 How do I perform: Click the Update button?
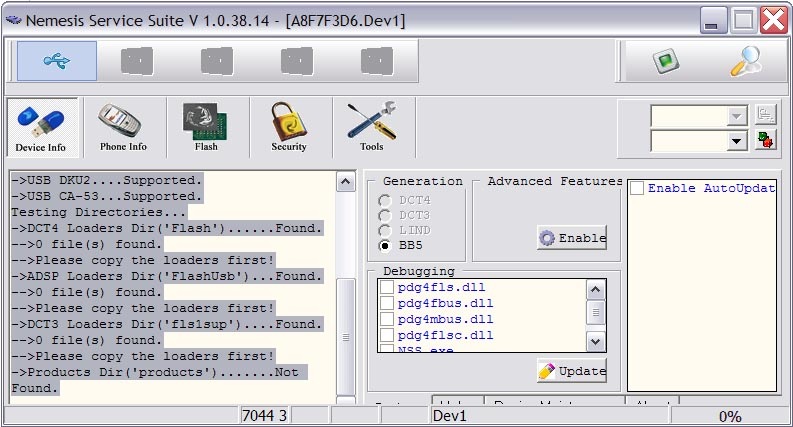(x=572, y=371)
